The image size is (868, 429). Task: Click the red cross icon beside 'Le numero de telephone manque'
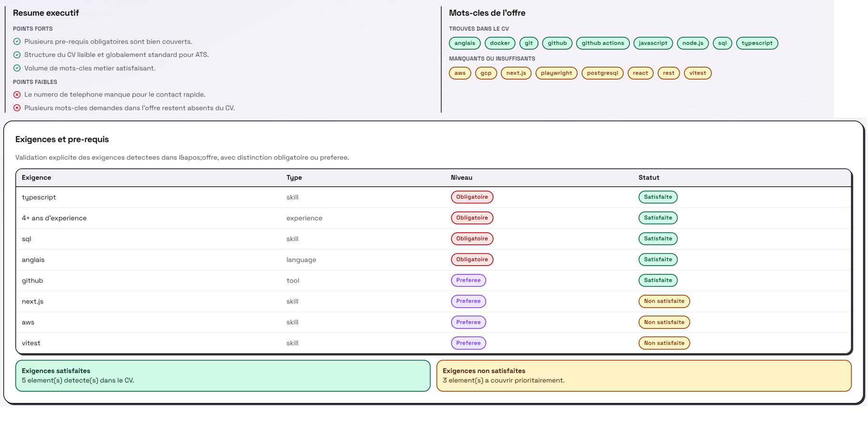point(17,95)
